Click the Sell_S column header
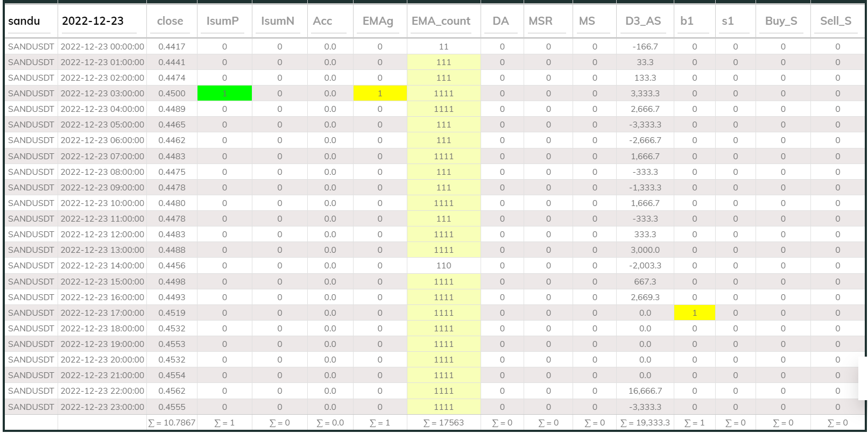This screenshot has width=868, height=433. pos(836,21)
